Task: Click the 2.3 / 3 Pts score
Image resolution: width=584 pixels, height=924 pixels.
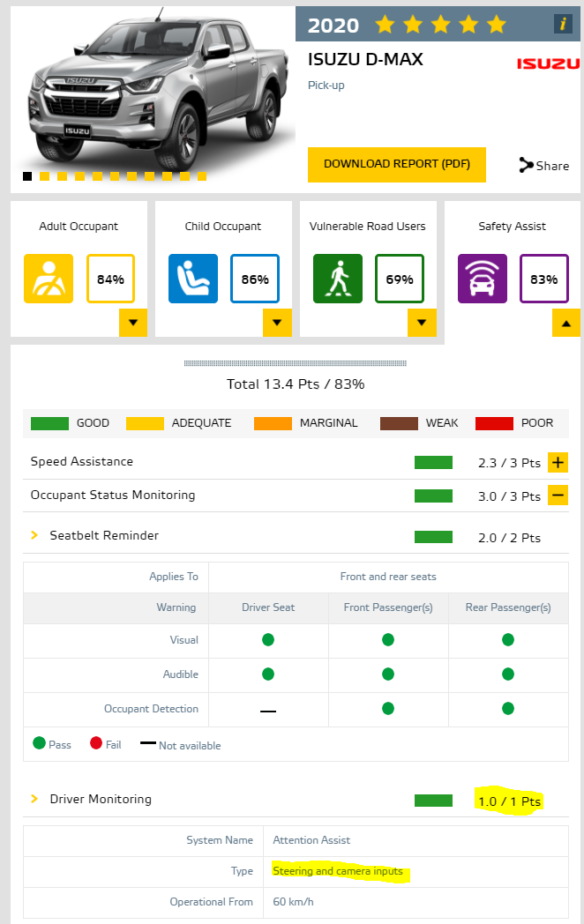Action: pos(510,463)
